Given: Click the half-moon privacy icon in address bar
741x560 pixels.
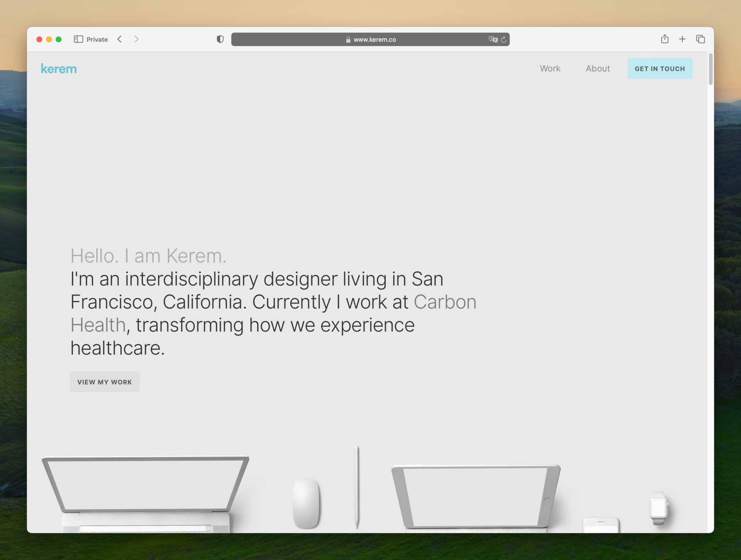Looking at the screenshot, I should [220, 39].
